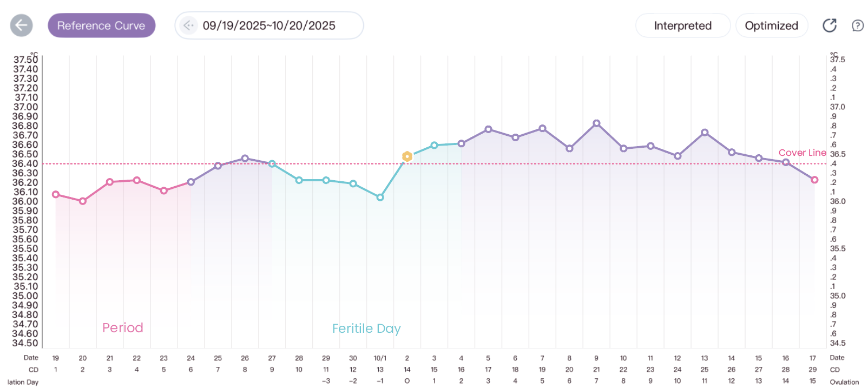
Task: Open the 09/19/2025~10/20/2025 date range picker
Action: 269,25
